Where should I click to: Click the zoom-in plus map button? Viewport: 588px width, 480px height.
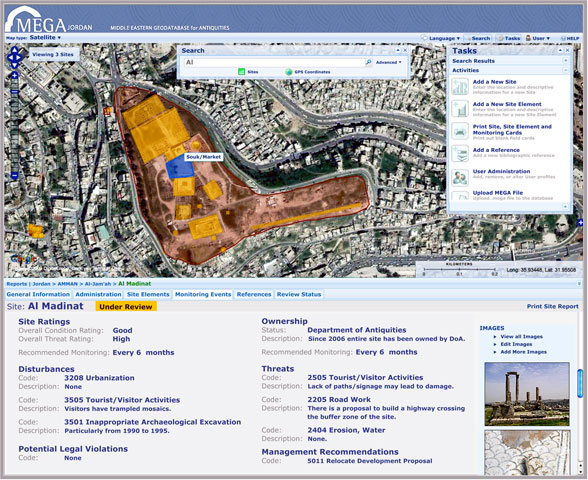(x=15, y=76)
